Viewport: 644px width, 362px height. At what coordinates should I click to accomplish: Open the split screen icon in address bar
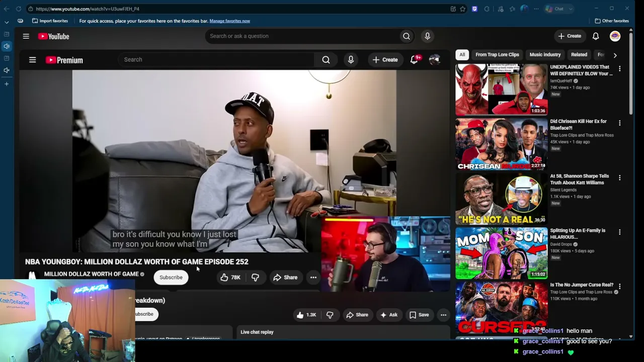453,9
